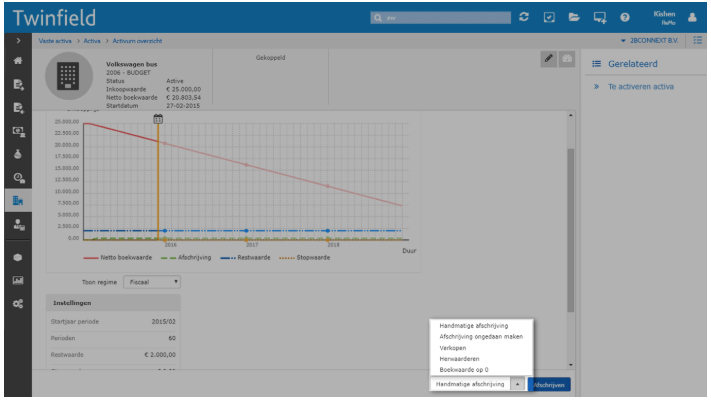
Task: Click the add screen icon in header
Action: point(600,17)
